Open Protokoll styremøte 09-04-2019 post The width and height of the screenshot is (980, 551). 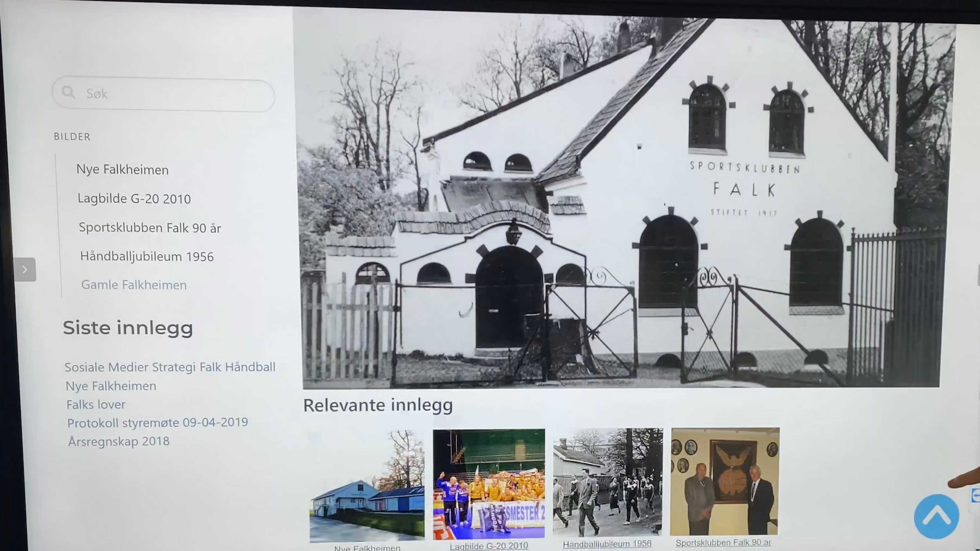tap(158, 423)
